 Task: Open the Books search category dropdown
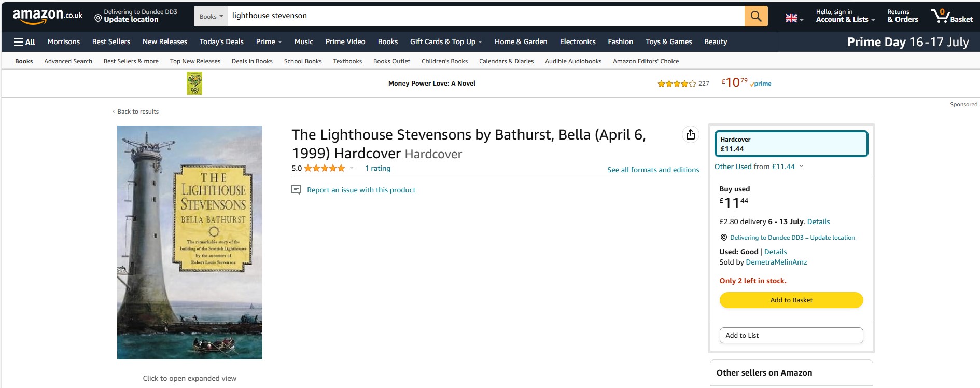(x=211, y=16)
